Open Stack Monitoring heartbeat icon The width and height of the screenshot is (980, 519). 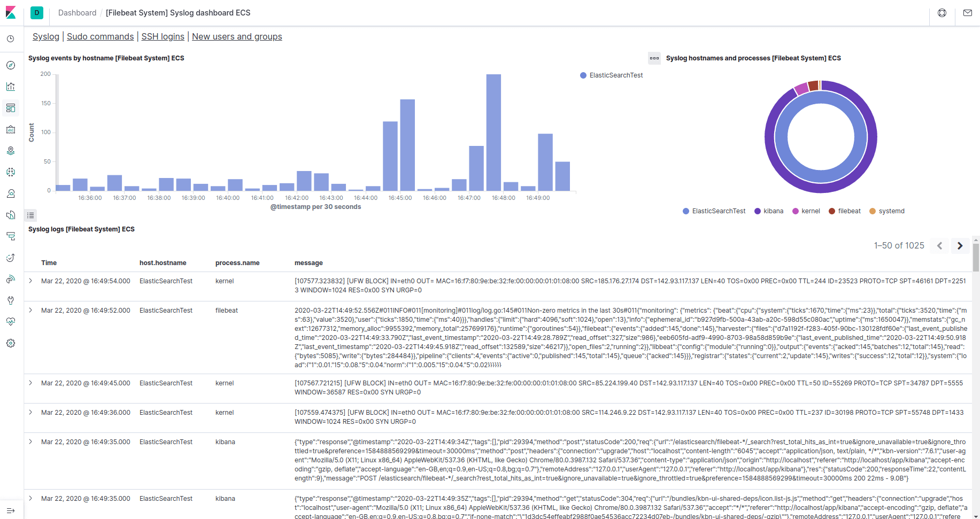(x=11, y=322)
